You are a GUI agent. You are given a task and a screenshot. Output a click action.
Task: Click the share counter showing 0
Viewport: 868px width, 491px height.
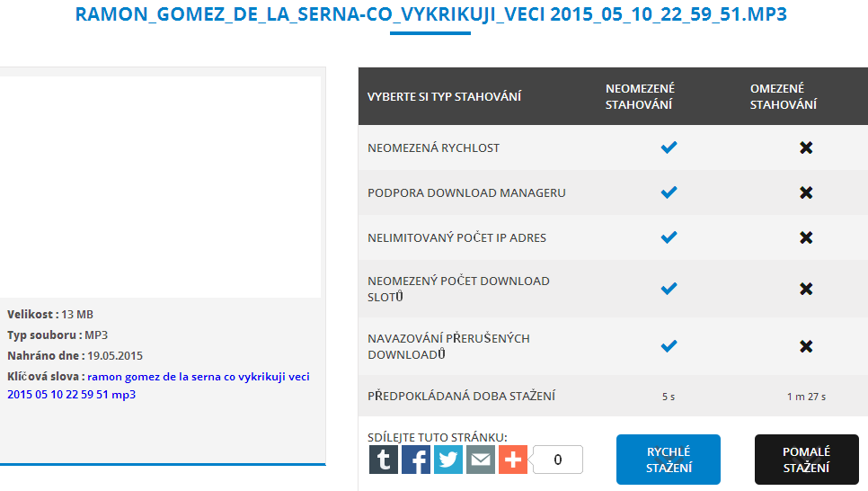coord(557,460)
